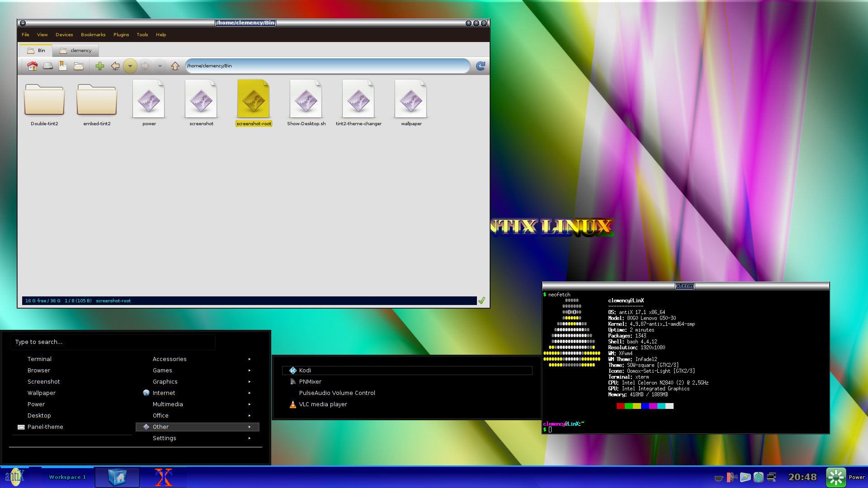Select the highlighted screenshot-root file
The image size is (868, 488).
254,103
